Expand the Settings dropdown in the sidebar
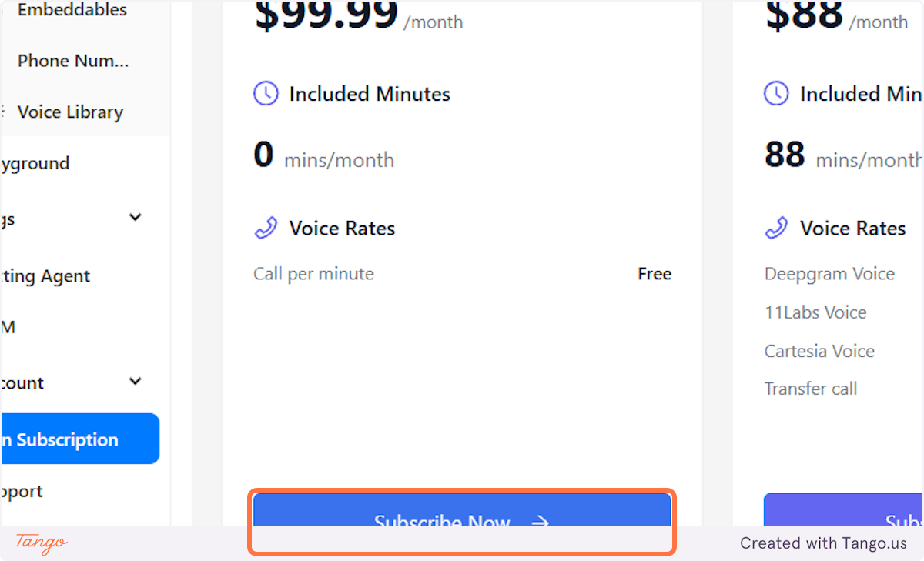The width and height of the screenshot is (924, 561). click(x=135, y=218)
